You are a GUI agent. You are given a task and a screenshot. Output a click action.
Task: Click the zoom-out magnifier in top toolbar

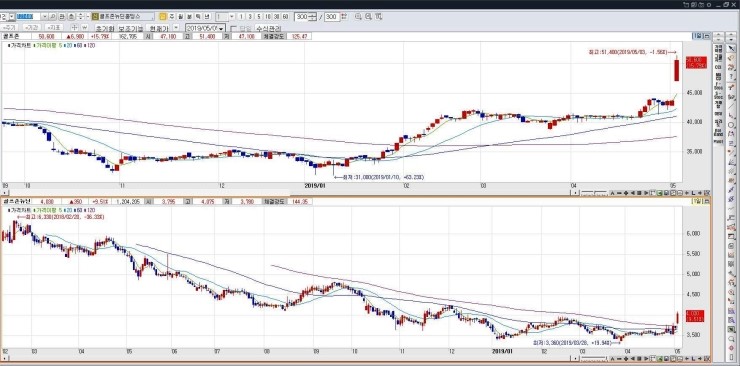coord(368,17)
